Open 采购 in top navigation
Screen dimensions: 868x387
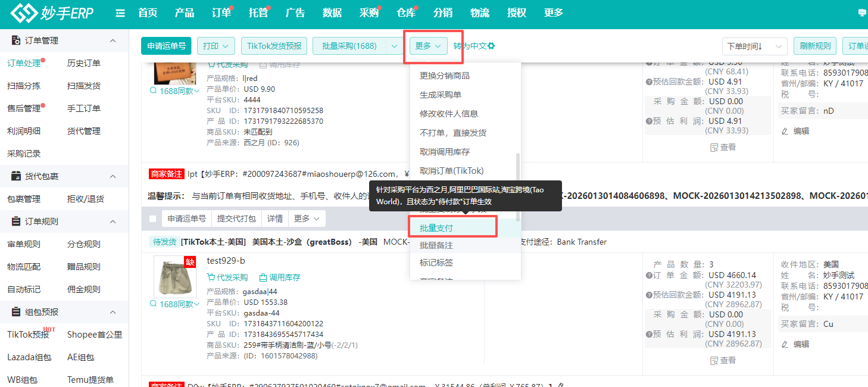pyautogui.click(x=369, y=13)
